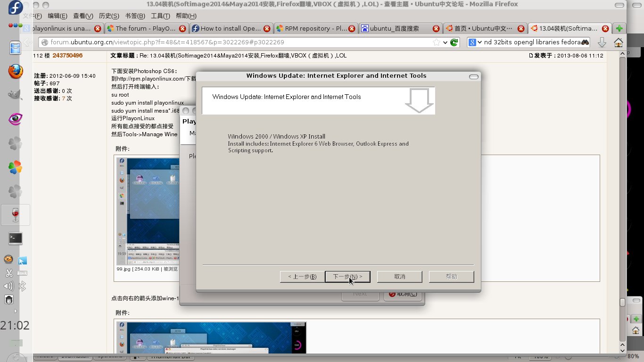The height and width of the screenshot is (362, 644).
Task: Click 帮助 in Windows Update dialog
Action: coord(451,277)
